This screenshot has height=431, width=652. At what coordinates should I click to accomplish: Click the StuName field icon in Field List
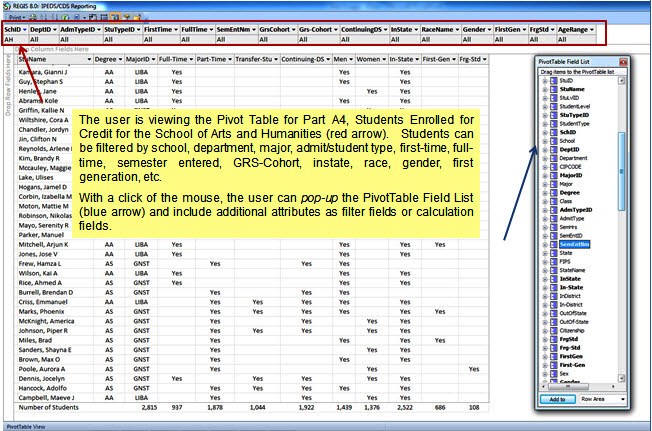click(x=554, y=89)
